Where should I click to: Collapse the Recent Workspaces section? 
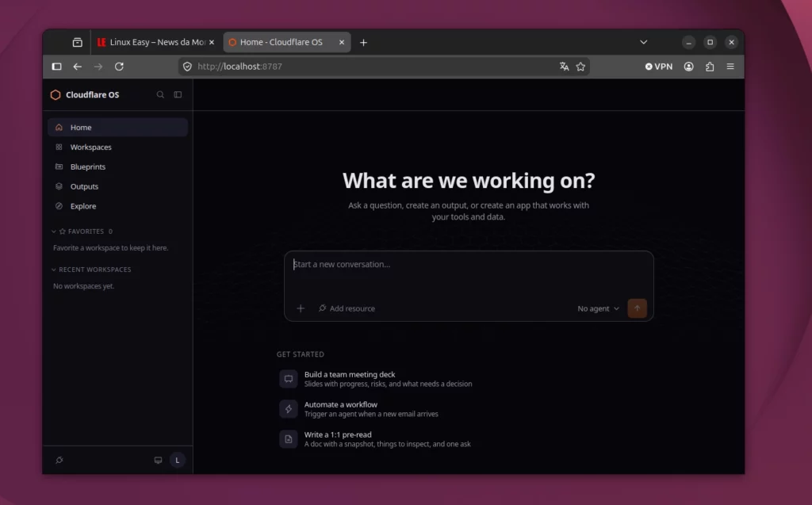tap(54, 270)
